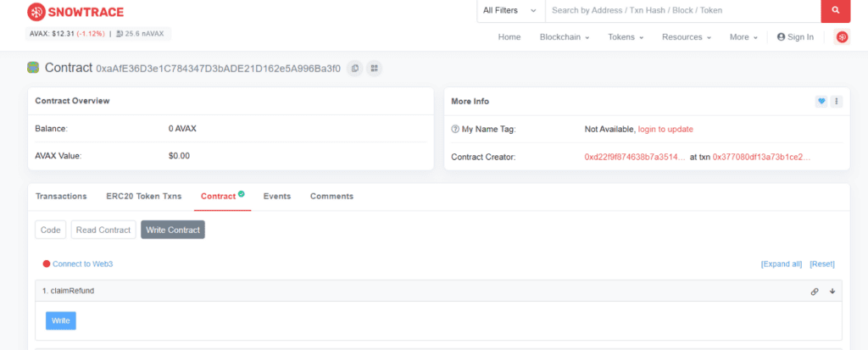Open the Events tab
Screen dimensions: 868x350
click(x=277, y=197)
